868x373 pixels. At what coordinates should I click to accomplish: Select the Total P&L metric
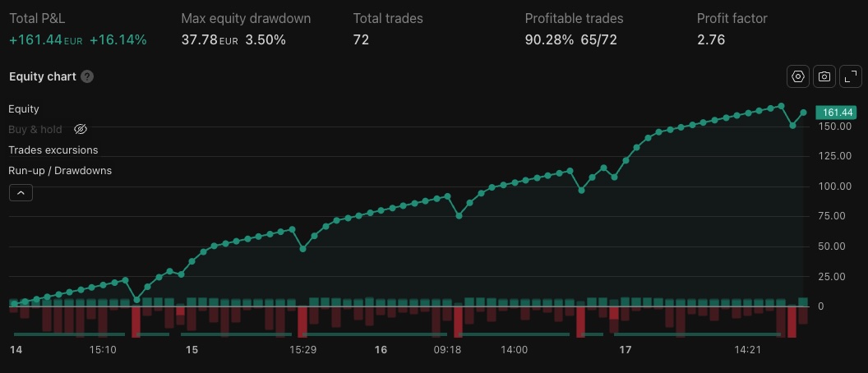coord(36,18)
